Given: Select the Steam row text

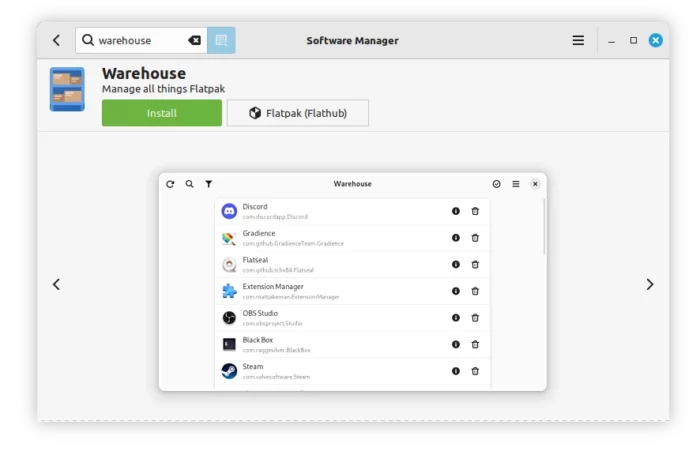Looking at the screenshot, I should tap(276, 371).
